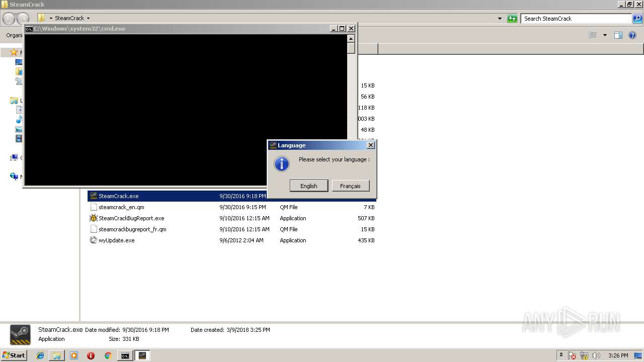The width and height of the screenshot is (644, 362).
Task: Open cmd.exe window system menu icon
Action: point(29,29)
